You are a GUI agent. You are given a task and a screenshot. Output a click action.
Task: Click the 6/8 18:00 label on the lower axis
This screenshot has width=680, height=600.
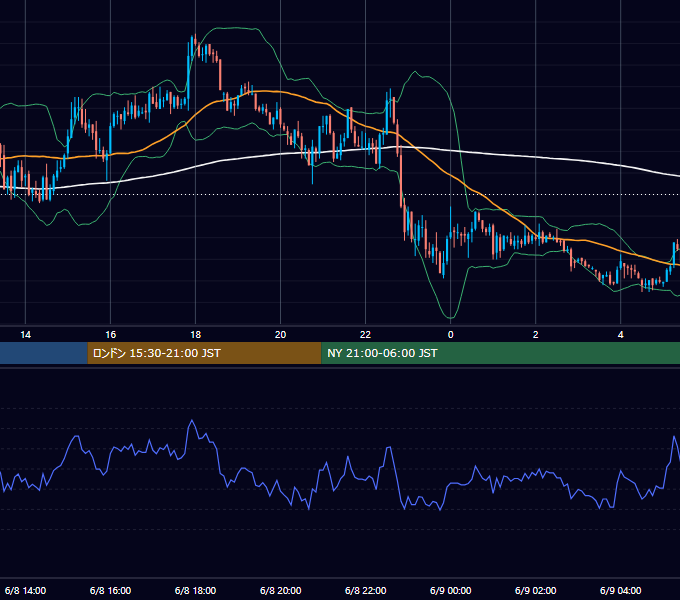(x=196, y=590)
